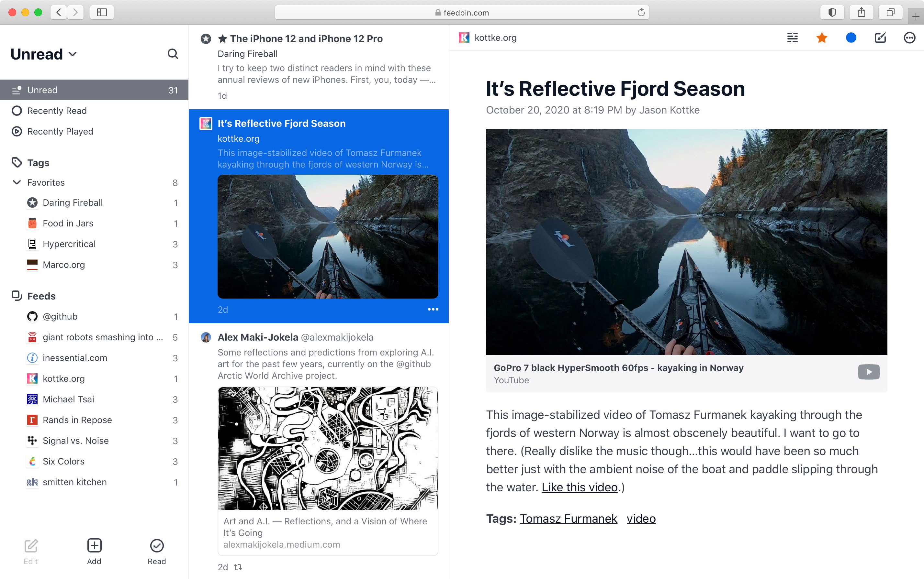Screen dimensions: 924x579
Task: Click Edit button at bottom left
Action: click(31, 551)
